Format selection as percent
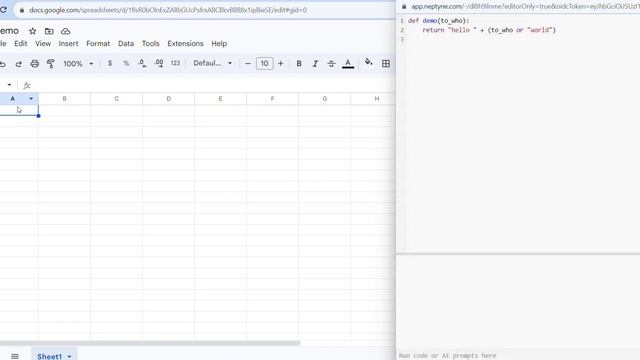 (x=126, y=64)
